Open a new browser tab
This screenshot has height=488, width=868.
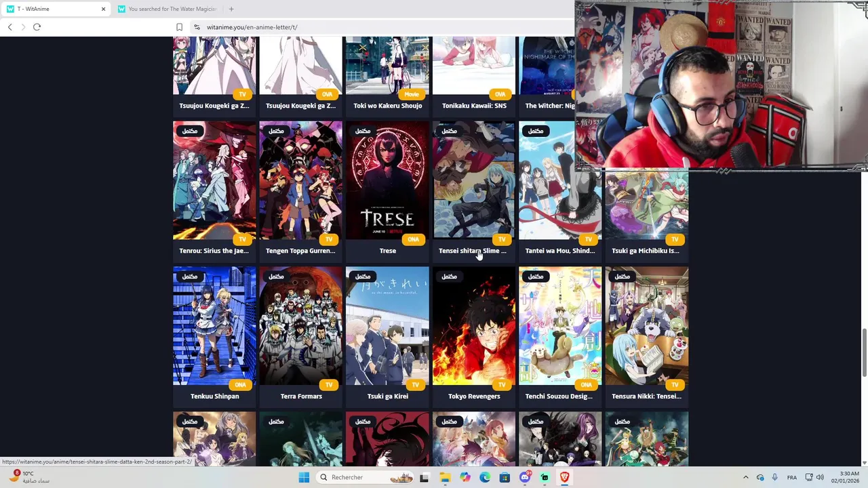pyautogui.click(x=231, y=9)
